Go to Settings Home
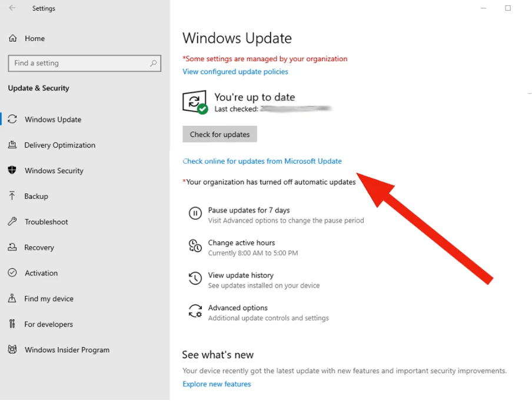The image size is (532, 404). (35, 38)
